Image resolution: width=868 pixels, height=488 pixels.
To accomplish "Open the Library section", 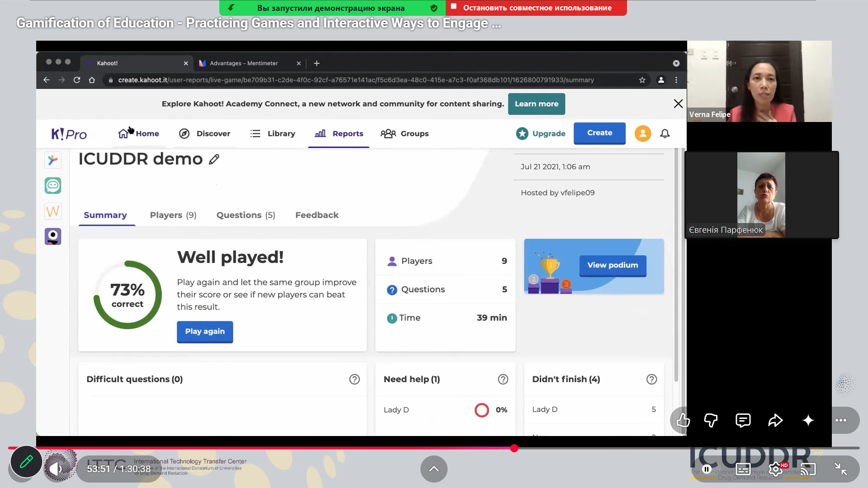I will pyautogui.click(x=273, y=134).
